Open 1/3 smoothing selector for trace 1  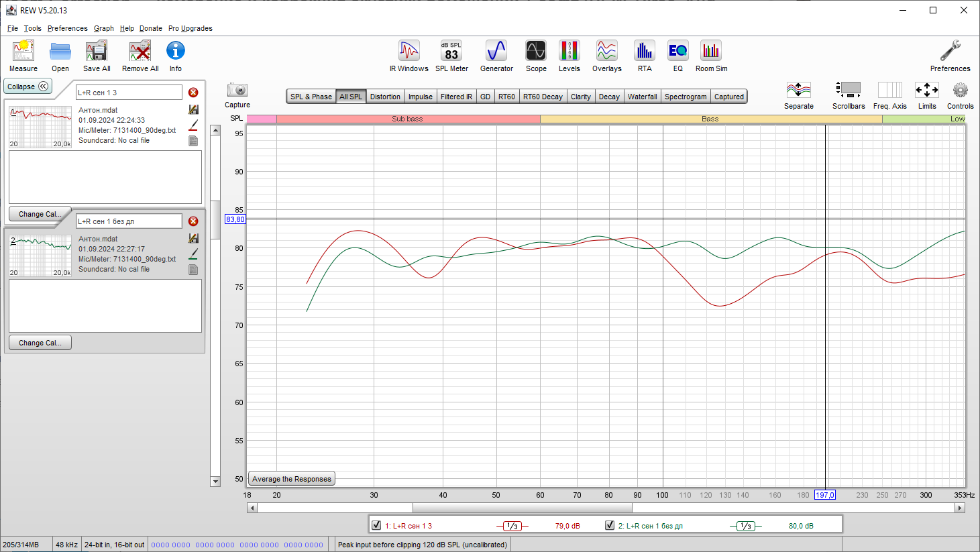[x=512, y=526]
